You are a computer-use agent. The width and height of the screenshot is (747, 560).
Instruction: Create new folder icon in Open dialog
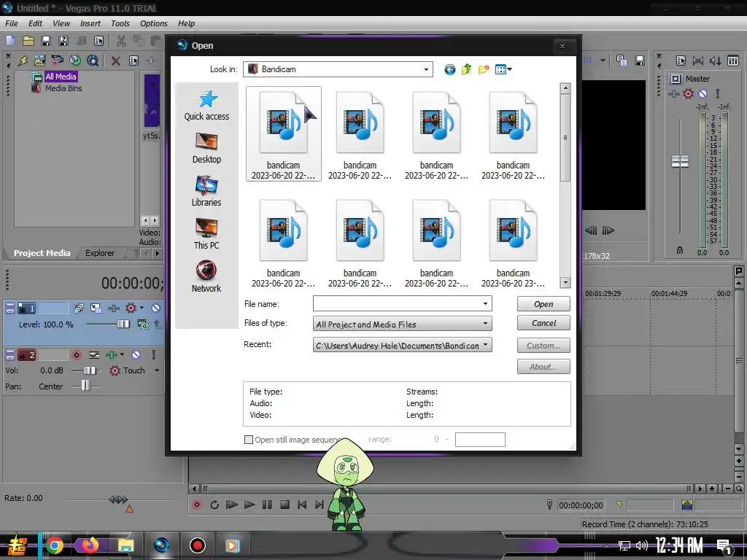[x=484, y=69]
